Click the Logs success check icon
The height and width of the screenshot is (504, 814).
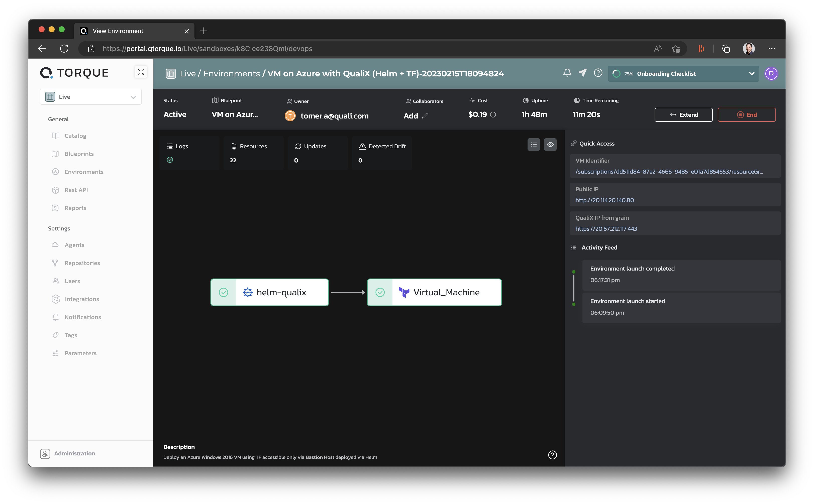[170, 160]
